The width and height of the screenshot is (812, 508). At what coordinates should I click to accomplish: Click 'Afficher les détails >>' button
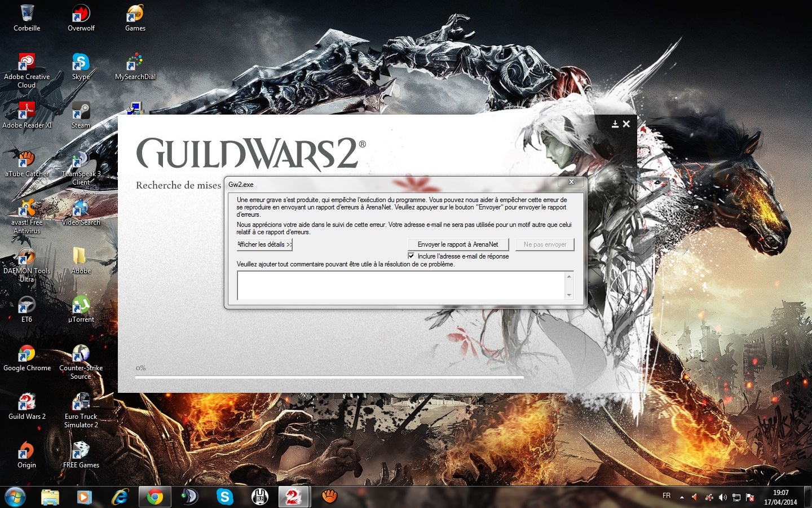pyautogui.click(x=264, y=244)
